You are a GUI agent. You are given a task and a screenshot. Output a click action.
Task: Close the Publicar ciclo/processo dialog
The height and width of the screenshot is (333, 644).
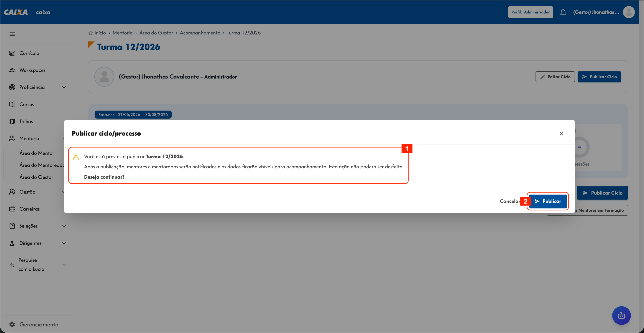point(561,133)
